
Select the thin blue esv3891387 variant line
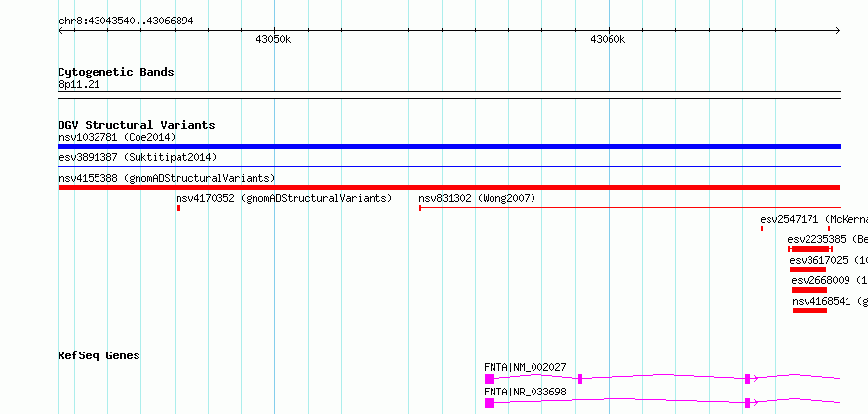(x=449, y=166)
